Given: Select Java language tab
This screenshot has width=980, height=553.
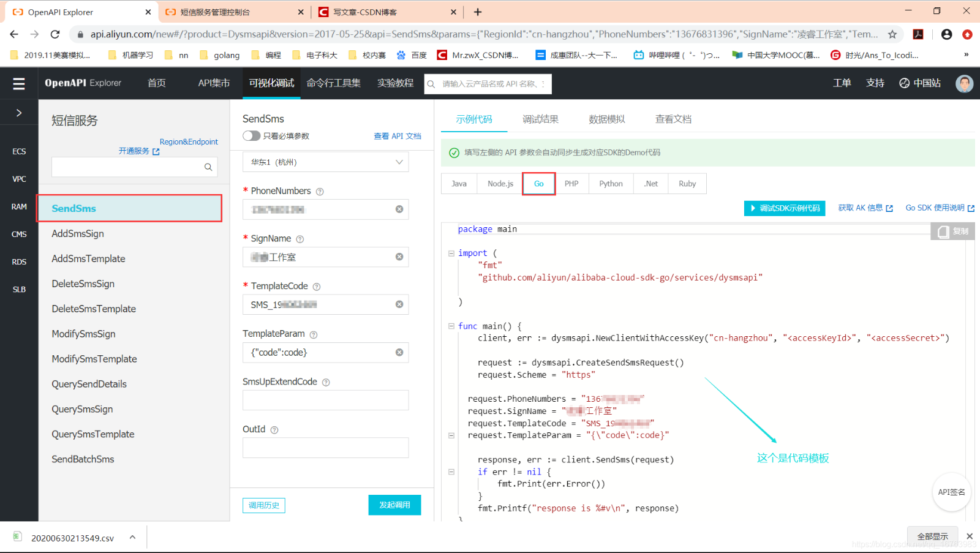Looking at the screenshot, I should point(459,184).
